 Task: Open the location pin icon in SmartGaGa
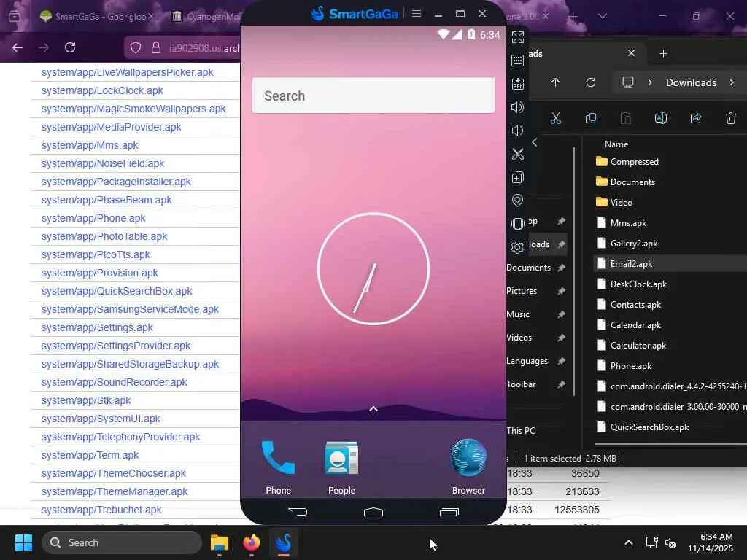point(517,201)
